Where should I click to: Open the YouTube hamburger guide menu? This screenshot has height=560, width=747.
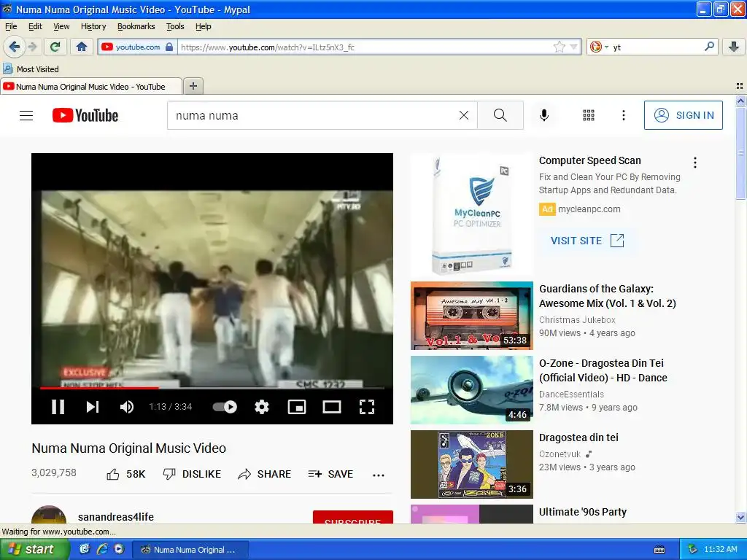click(x=26, y=116)
